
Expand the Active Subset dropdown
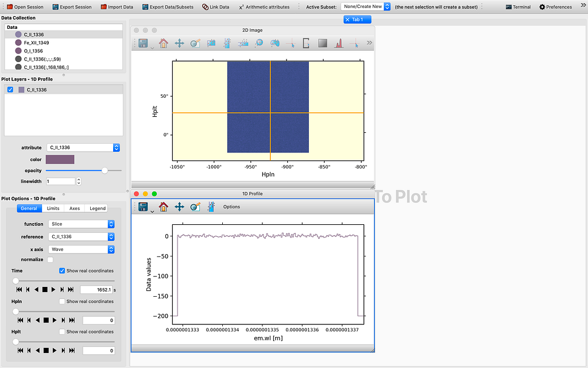coord(366,7)
